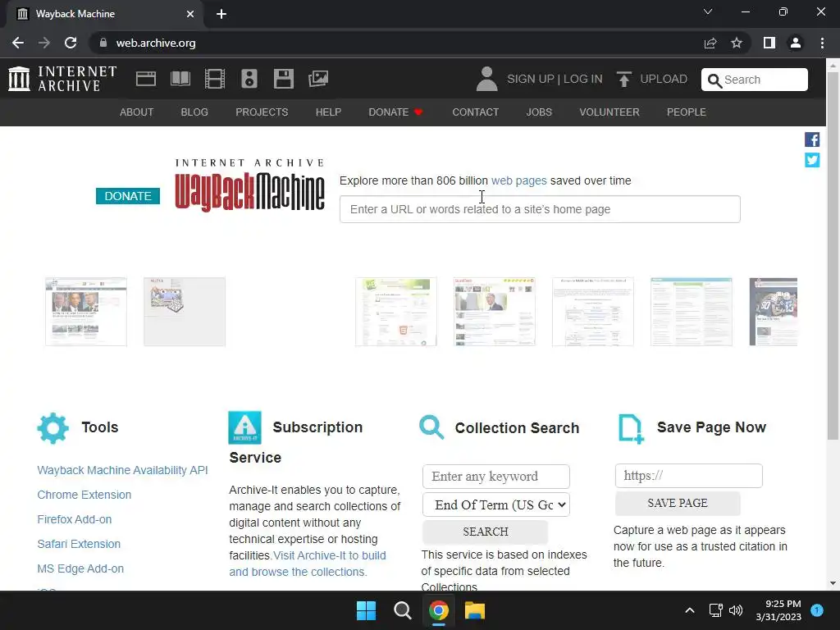Open the ABOUT menu item
Screen dimensions: 840x630
(x=137, y=112)
